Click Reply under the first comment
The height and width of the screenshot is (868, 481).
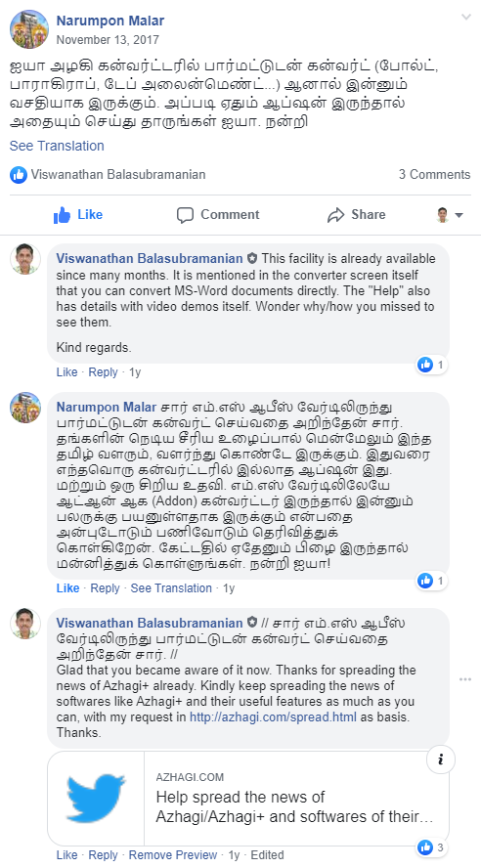coord(103,372)
